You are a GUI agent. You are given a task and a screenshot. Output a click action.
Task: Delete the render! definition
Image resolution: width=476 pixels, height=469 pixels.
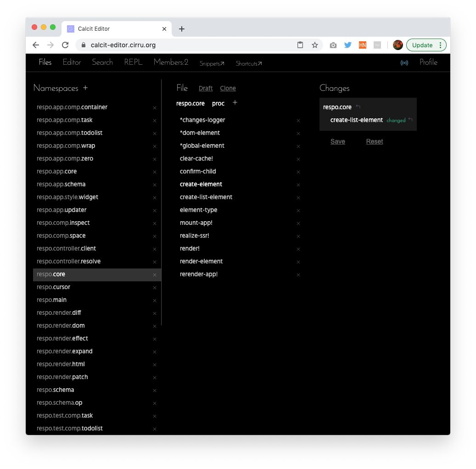(x=298, y=249)
